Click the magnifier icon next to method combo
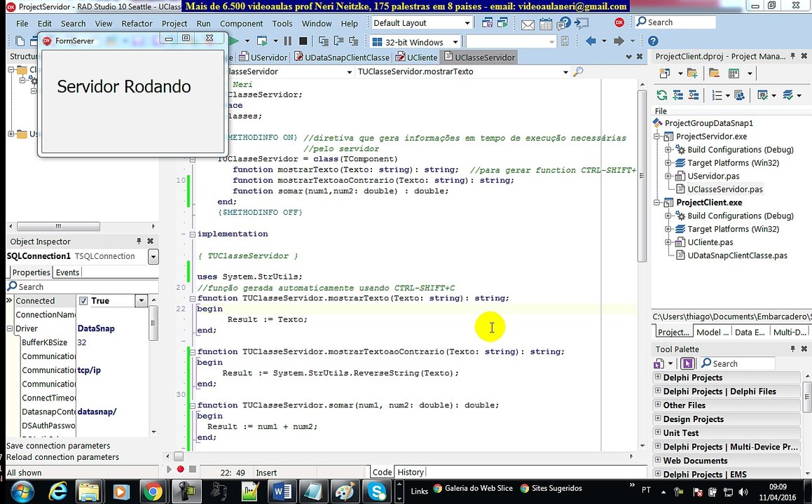The height and width of the screenshot is (504, 812). tap(579, 71)
